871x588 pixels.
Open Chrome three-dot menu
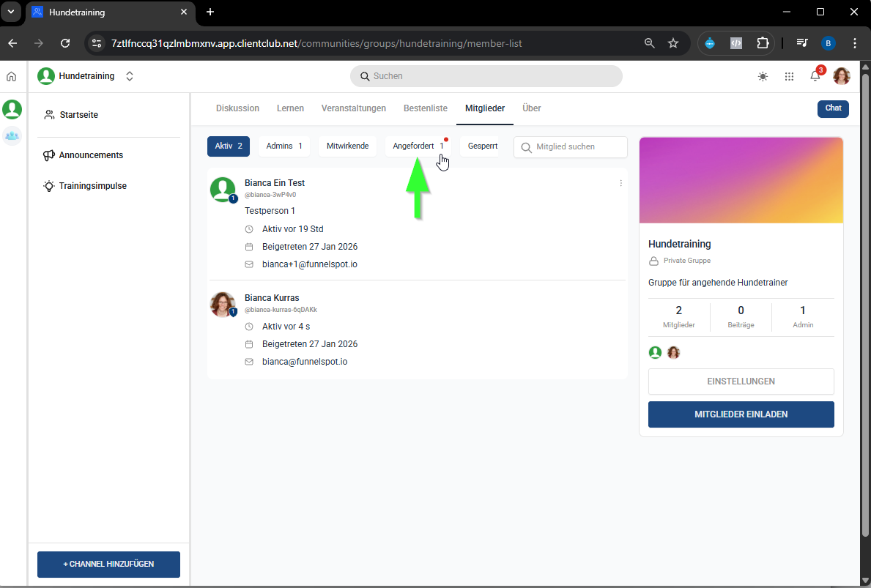click(855, 43)
